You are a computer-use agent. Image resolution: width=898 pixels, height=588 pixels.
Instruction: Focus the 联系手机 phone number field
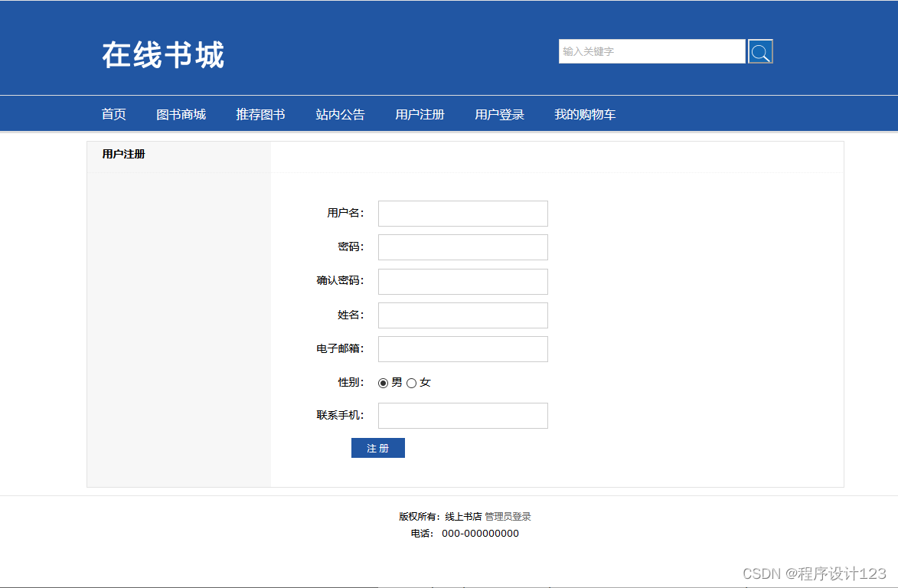(462, 416)
